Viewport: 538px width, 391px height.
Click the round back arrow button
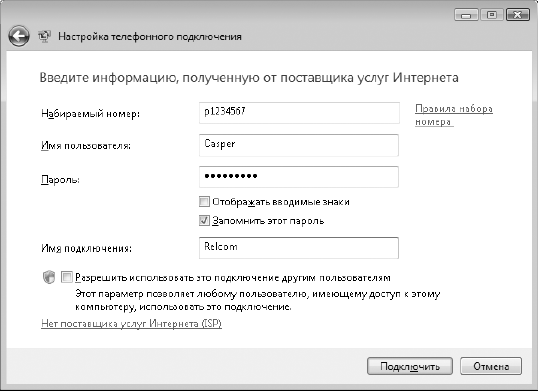pos(19,36)
